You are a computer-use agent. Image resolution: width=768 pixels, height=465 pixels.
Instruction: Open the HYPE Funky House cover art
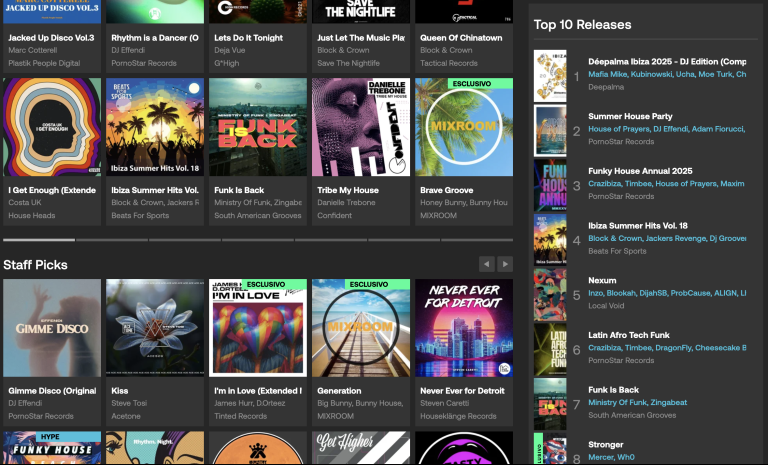coord(52,448)
